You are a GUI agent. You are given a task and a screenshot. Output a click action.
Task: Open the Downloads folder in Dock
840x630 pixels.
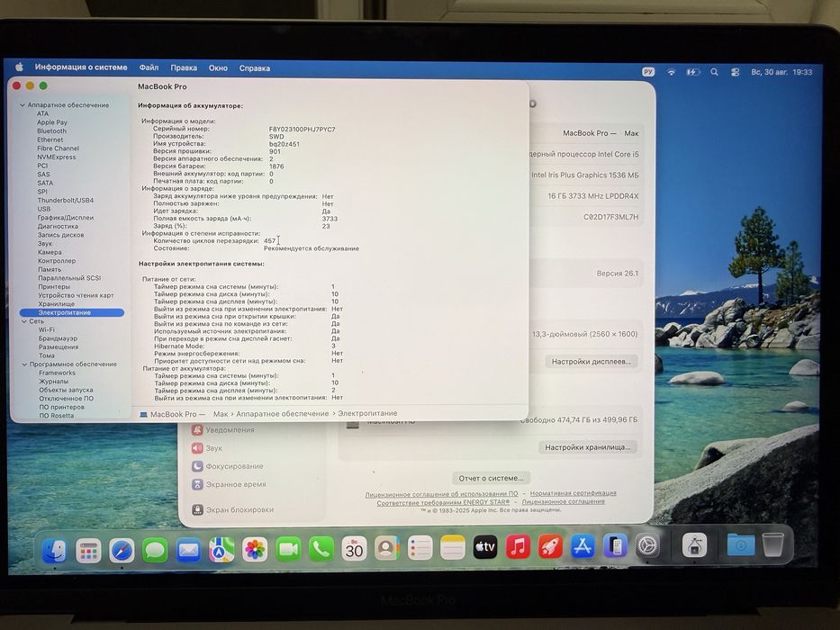tap(741, 544)
